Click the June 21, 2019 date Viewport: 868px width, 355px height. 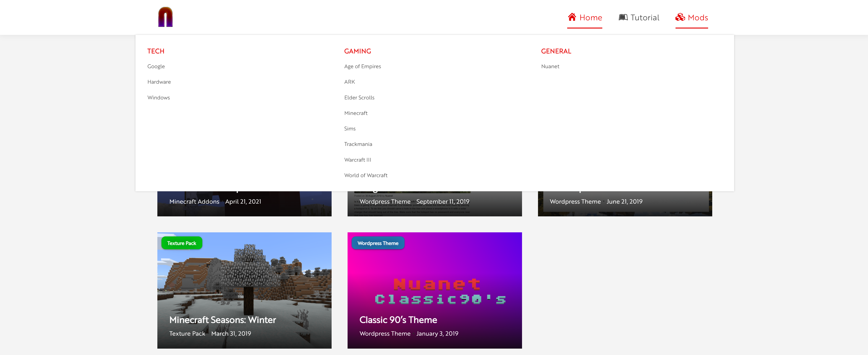tap(624, 202)
